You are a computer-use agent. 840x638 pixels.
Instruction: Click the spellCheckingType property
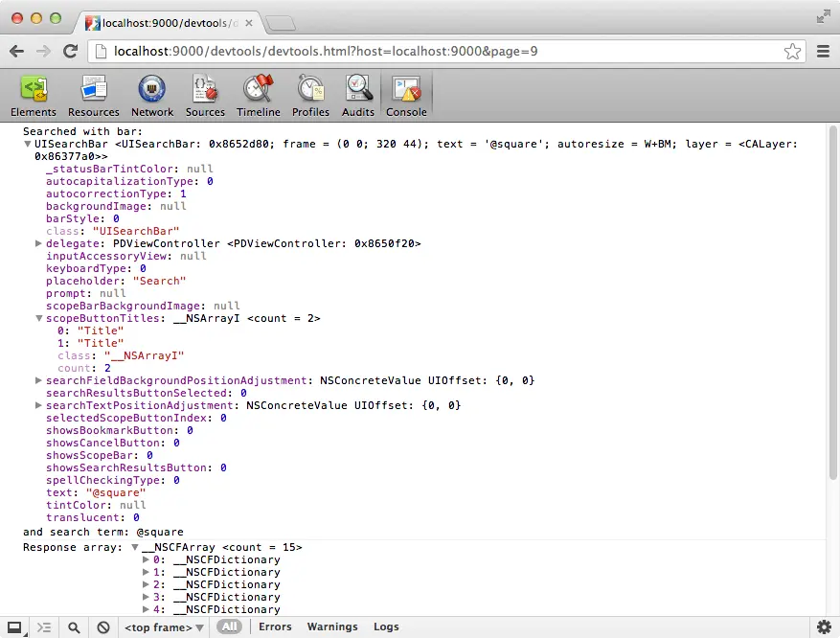[x=112, y=480]
